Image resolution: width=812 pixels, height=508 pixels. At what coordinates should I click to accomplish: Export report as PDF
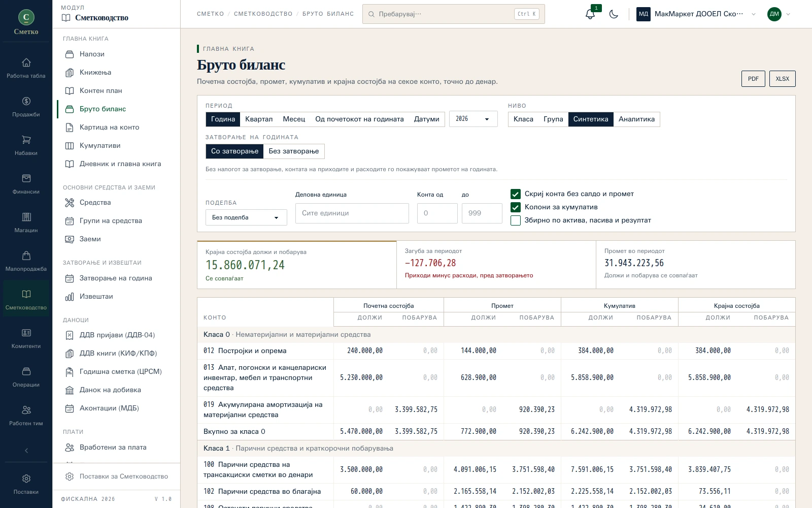coord(753,79)
